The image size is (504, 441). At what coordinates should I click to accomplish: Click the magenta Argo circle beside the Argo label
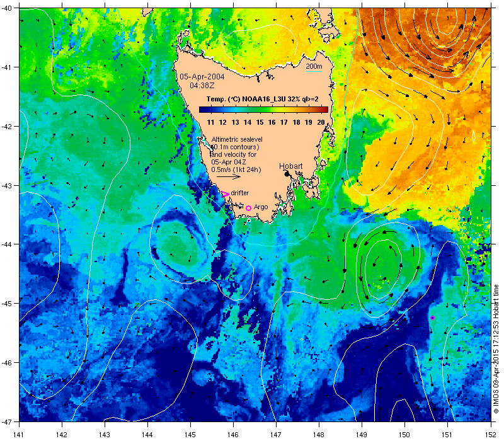click(248, 208)
